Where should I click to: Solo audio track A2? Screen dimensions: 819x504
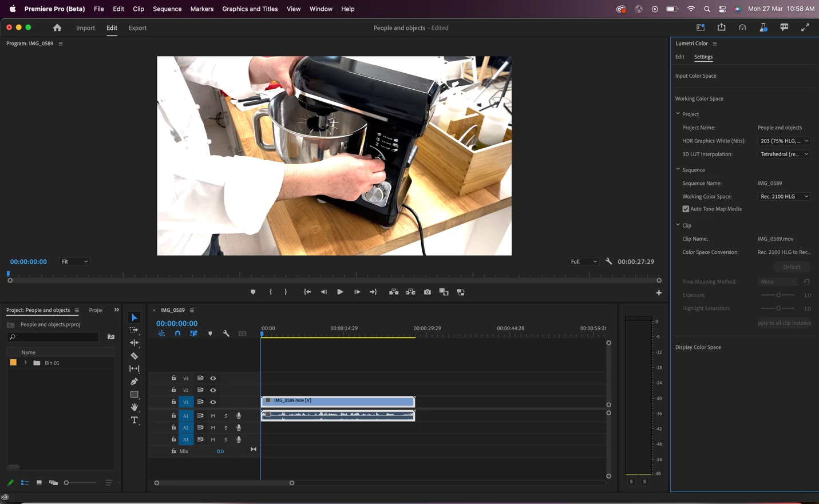[225, 428]
